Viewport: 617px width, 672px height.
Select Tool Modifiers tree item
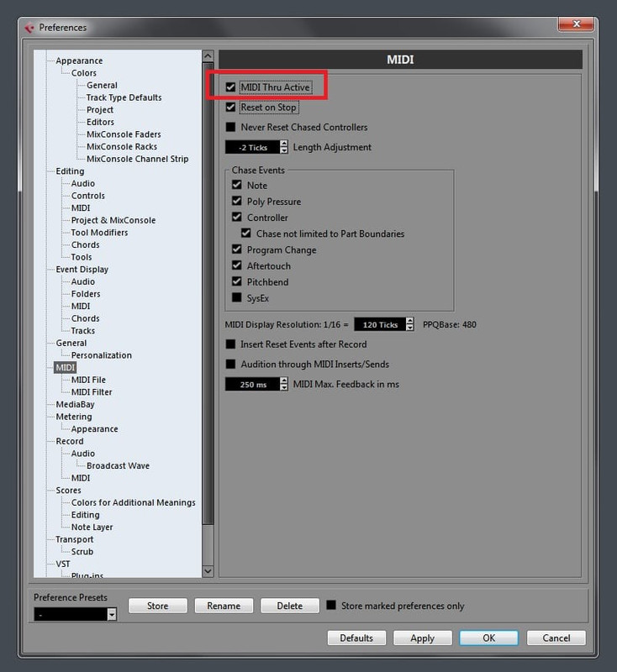coord(99,233)
